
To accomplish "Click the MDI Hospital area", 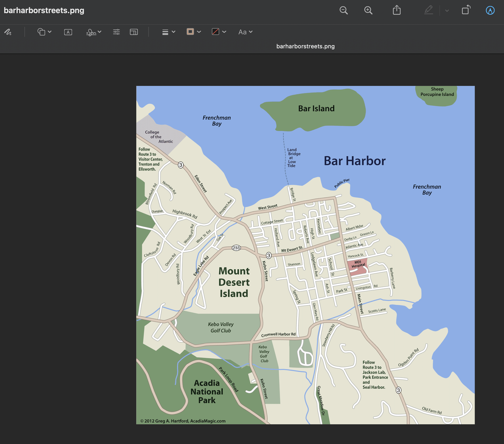I will (x=358, y=266).
